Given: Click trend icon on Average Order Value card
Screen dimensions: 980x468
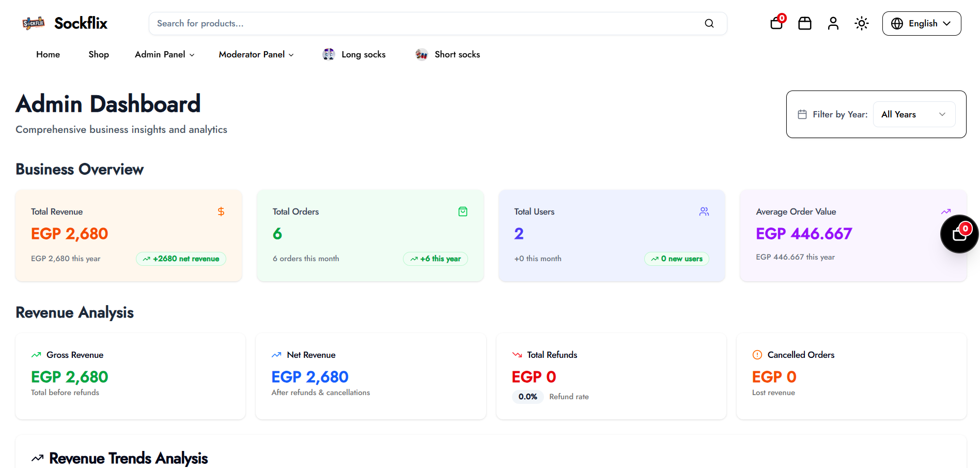Looking at the screenshot, I should point(946,212).
